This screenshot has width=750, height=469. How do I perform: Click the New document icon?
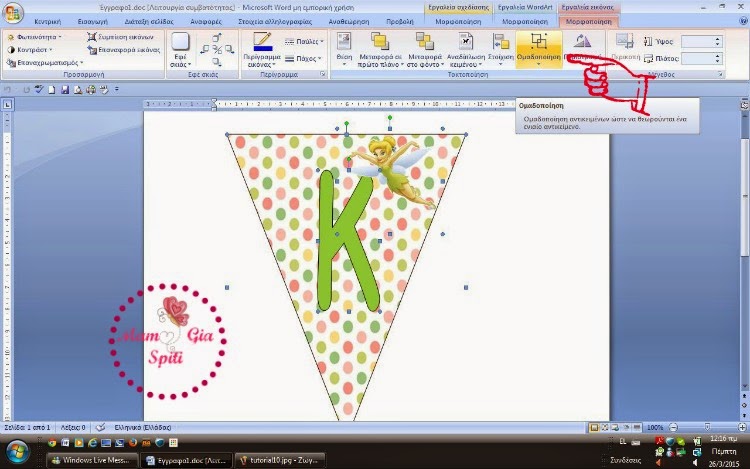[52, 89]
